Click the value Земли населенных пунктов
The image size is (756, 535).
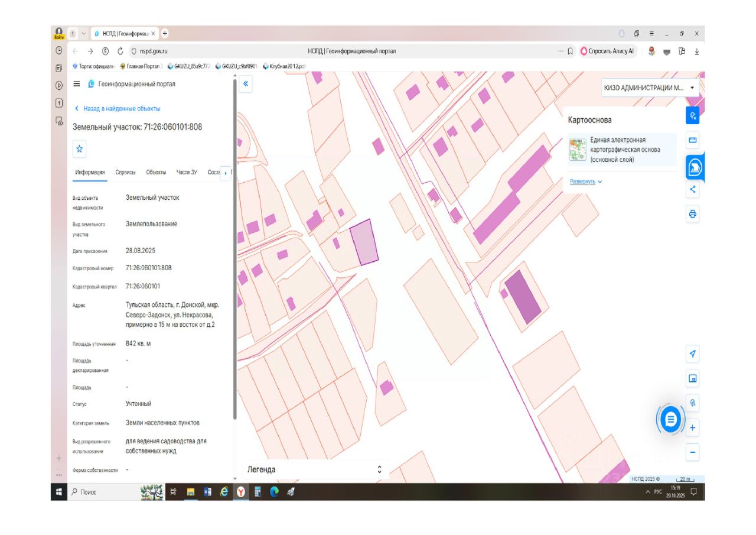162,423
